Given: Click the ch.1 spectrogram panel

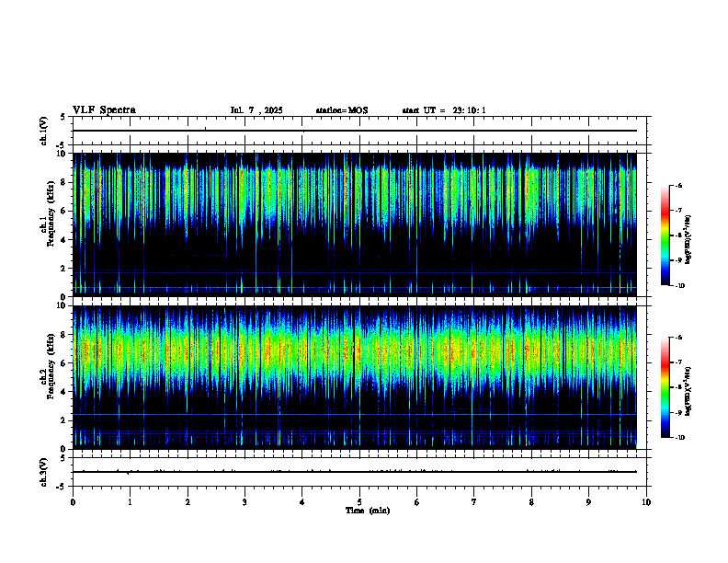Looking at the screenshot, I should click(x=355, y=224).
